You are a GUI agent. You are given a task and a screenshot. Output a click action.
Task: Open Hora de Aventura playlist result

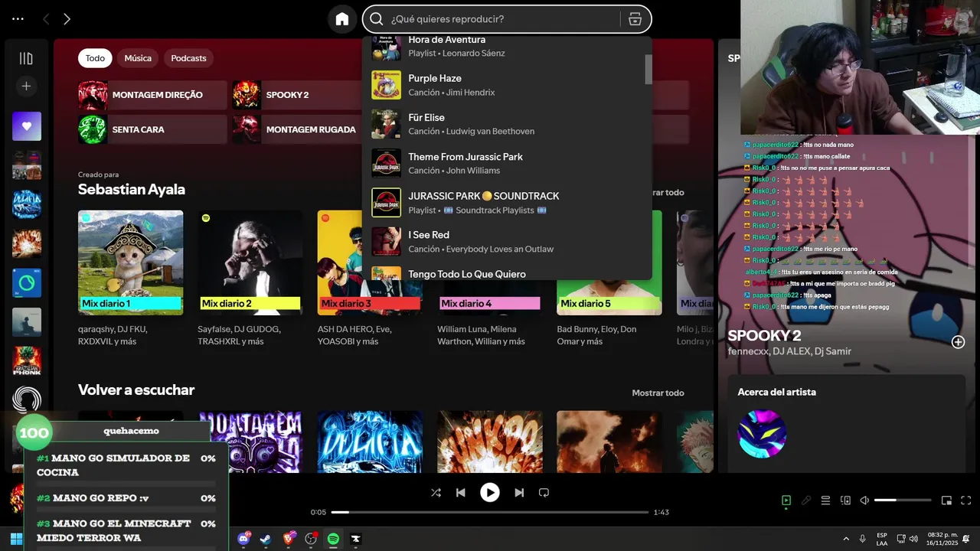pos(507,47)
